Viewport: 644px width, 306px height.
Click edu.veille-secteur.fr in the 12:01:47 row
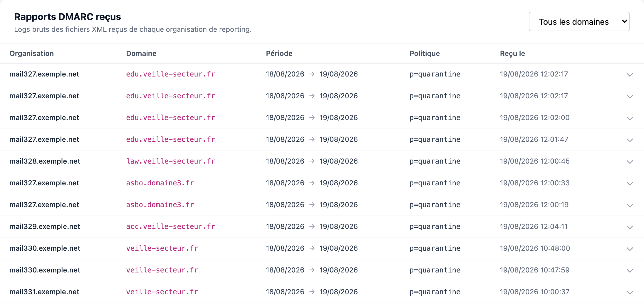[171, 139]
